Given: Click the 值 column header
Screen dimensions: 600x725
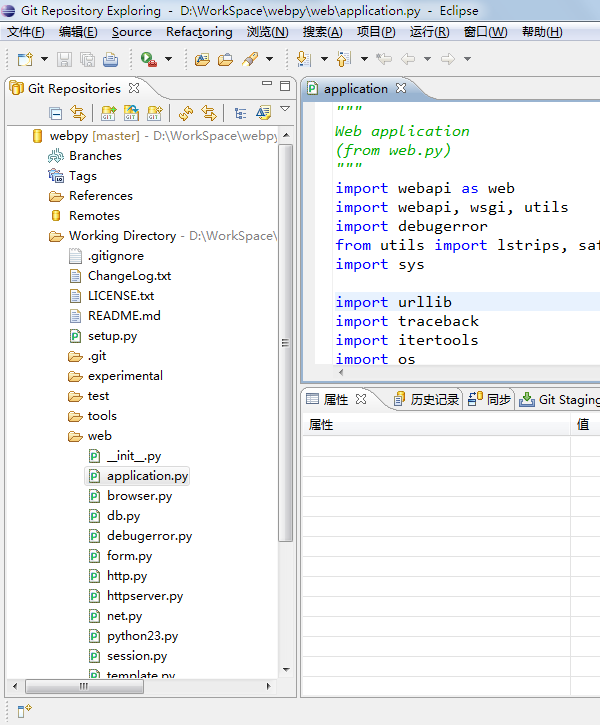Looking at the screenshot, I should [585, 424].
